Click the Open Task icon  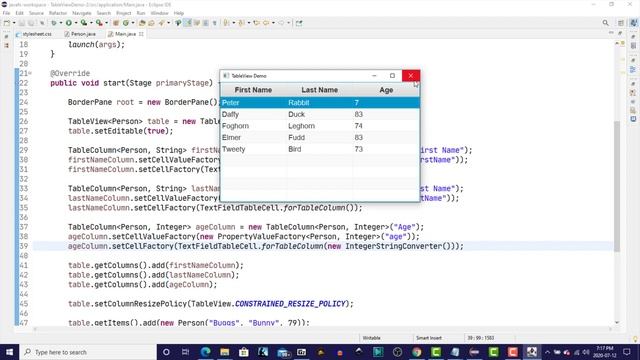click(x=151, y=23)
